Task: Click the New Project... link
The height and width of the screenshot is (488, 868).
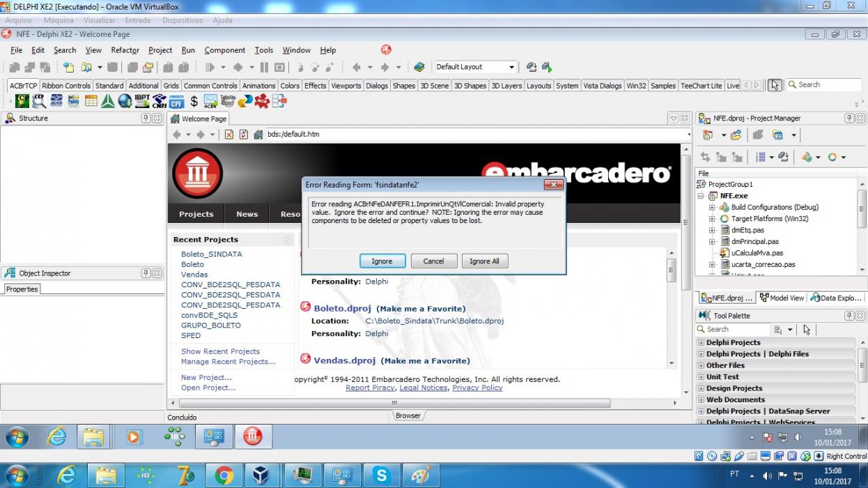Action: coord(206,378)
